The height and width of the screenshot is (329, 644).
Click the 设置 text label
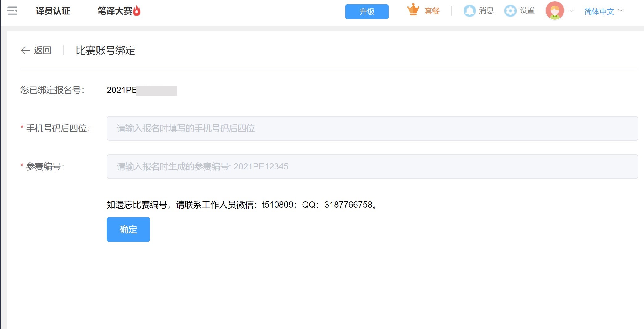[527, 11]
